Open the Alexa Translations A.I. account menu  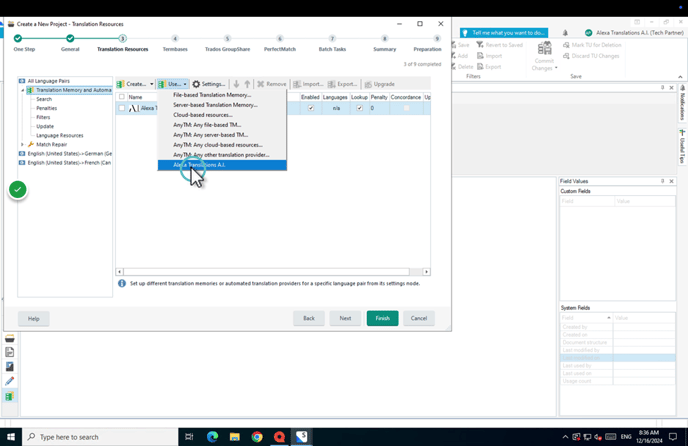pos(636,33)
